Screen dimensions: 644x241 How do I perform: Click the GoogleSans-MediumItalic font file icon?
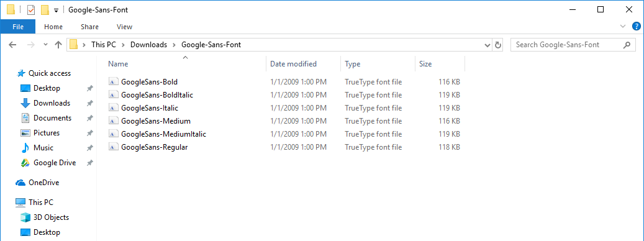[x=114, y=134]
